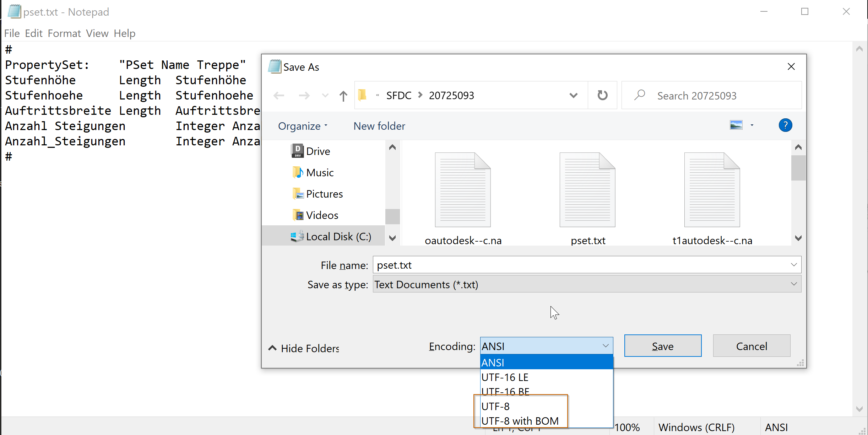Click the blue Help question mark icon
Viewport: 868px width, 435px height.
coord(785,125)
